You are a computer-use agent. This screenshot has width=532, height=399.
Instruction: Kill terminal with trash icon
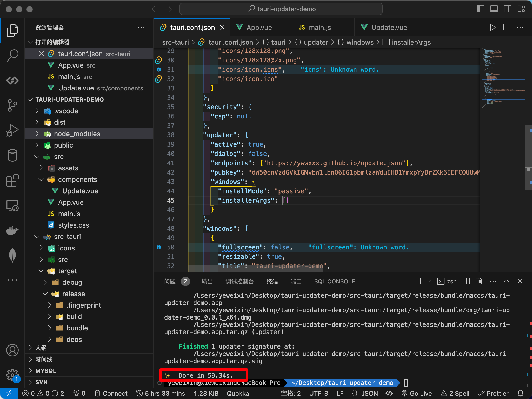pos(479,281)
